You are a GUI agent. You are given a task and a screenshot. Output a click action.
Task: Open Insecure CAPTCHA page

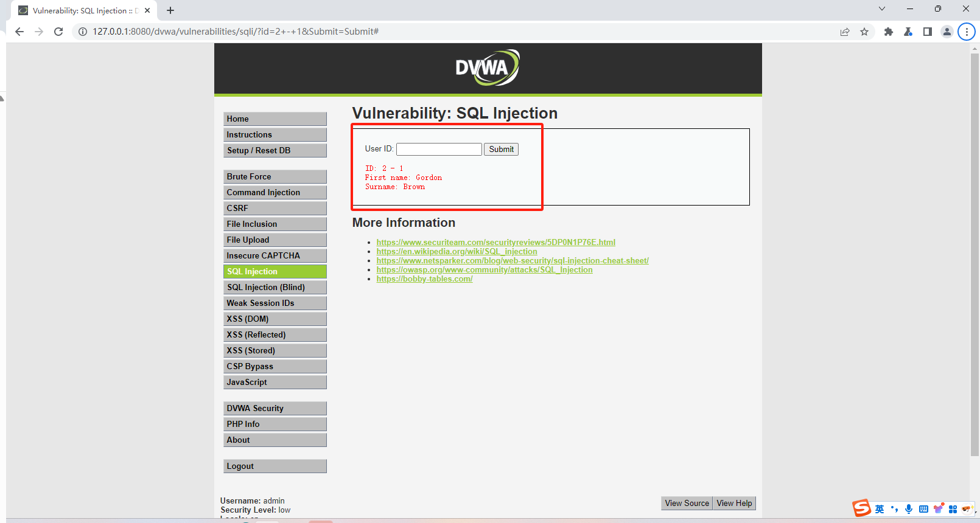click(275, 255)
